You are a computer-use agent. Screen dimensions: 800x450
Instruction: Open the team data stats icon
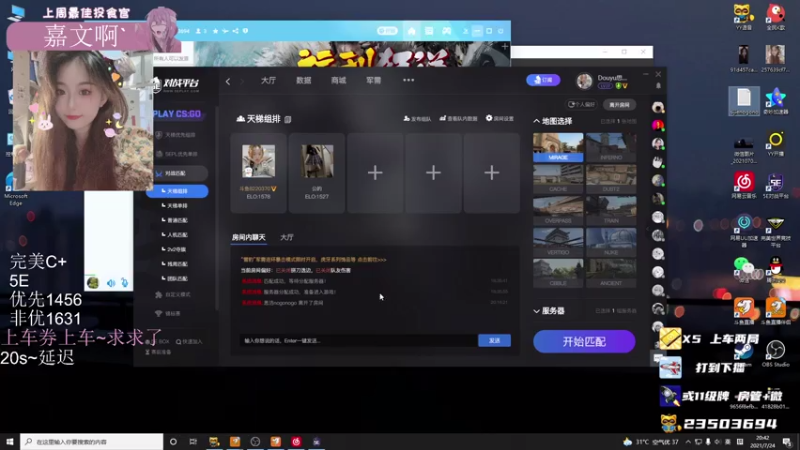pyautogui.click(x=458, y=118)
